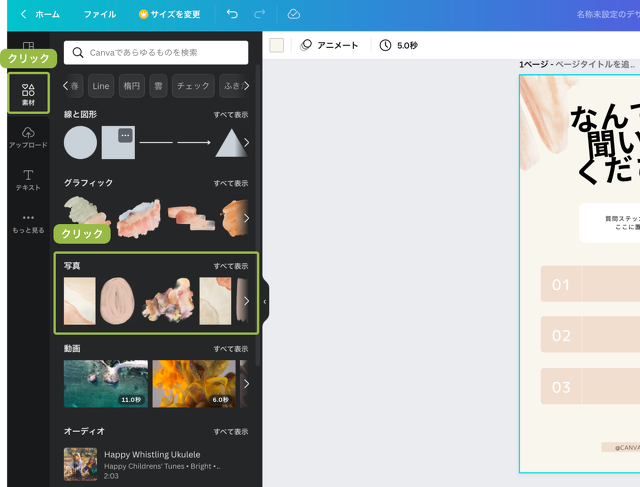Open the ファイル menu

coord(99,15)
